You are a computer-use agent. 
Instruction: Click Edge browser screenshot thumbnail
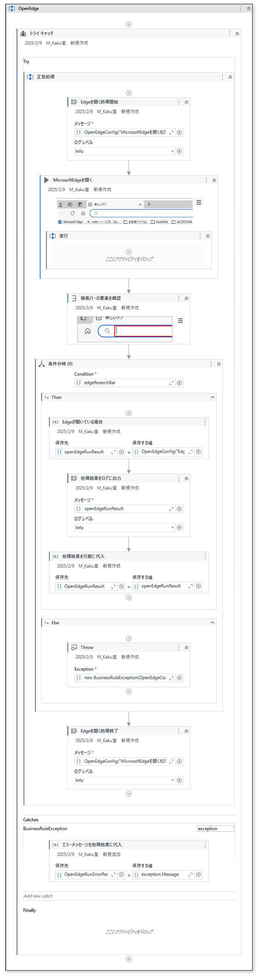pos(125,211)
